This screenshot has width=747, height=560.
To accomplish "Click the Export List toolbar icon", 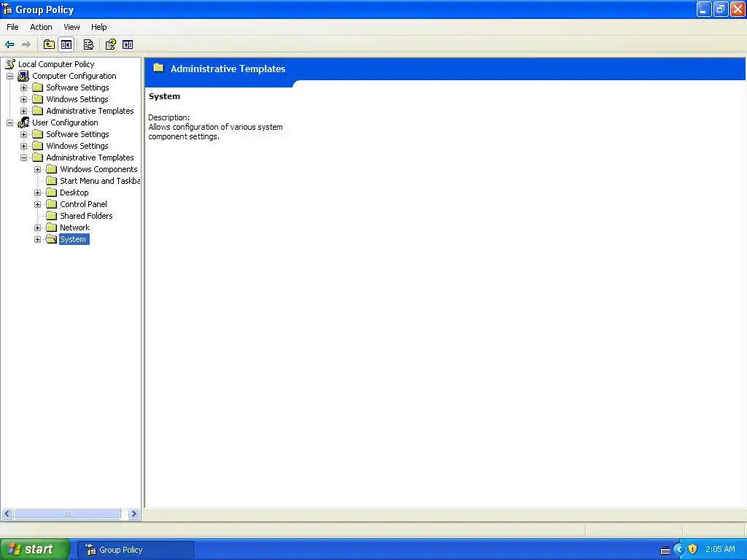I will (88, 44).
